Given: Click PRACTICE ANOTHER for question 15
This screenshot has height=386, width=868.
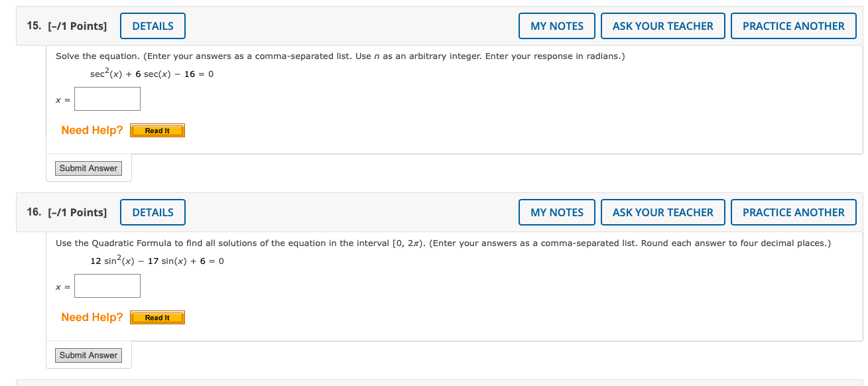Looking at the screenshot, I should tap(793, 26).
